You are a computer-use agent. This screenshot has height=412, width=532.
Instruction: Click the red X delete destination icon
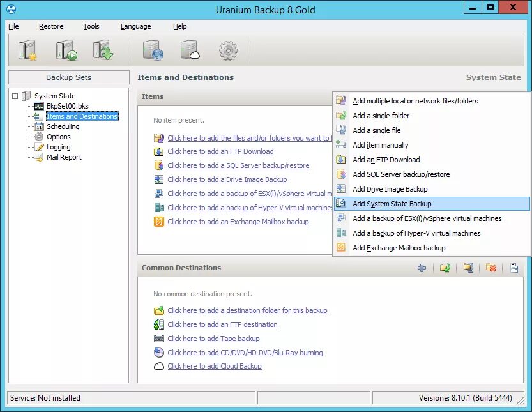click(491, 268)
